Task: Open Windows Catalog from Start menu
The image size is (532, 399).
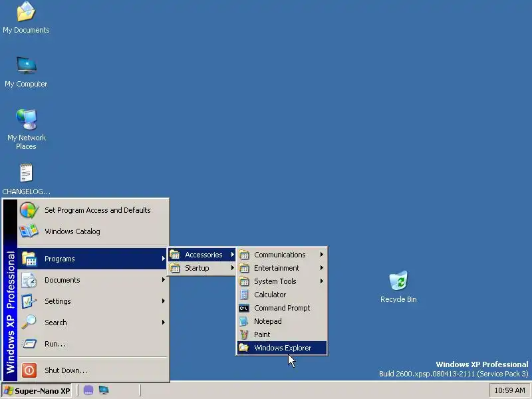Action: coord(93,231)
